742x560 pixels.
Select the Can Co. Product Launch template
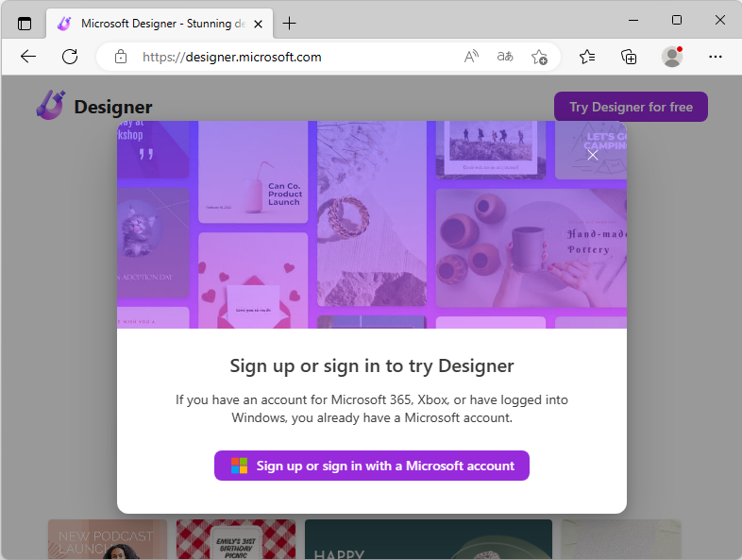[x=253, y=172]
